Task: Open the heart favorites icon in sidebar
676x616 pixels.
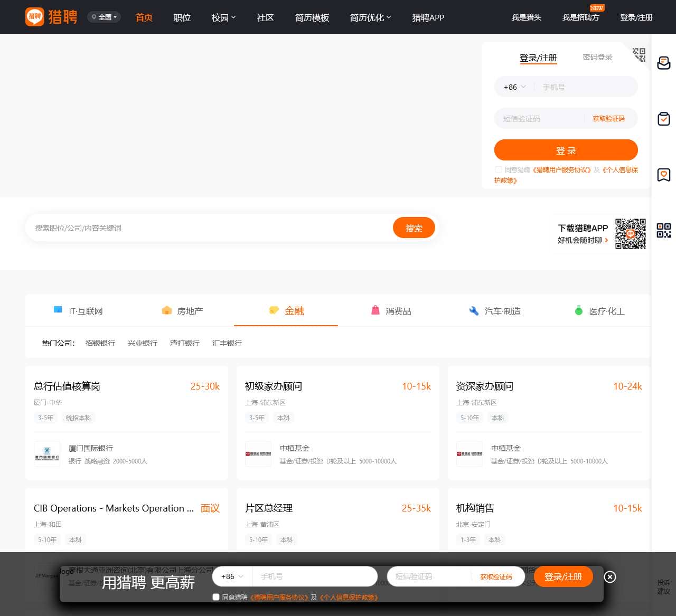Action: tap(664, 175)
